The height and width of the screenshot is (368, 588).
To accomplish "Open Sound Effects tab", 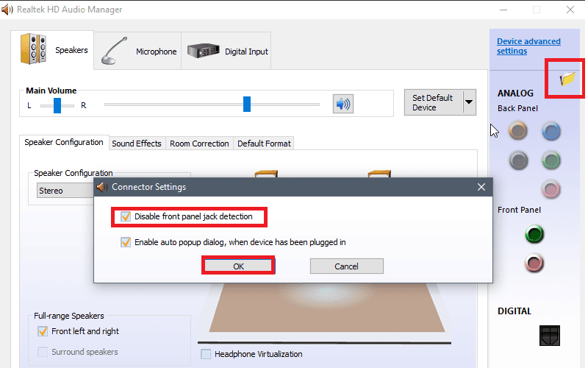I will [137, 144].
